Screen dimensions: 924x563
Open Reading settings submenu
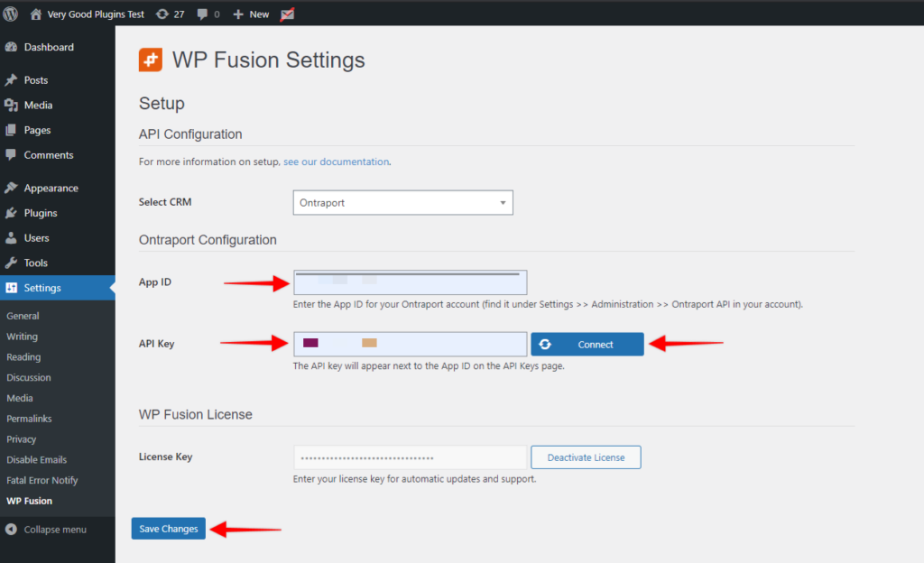pos(23,357)
